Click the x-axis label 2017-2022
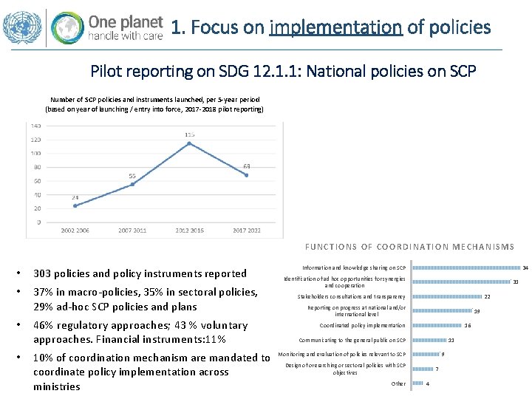The image size is (532, 399). pyautogui.click(x=247, y=231)
